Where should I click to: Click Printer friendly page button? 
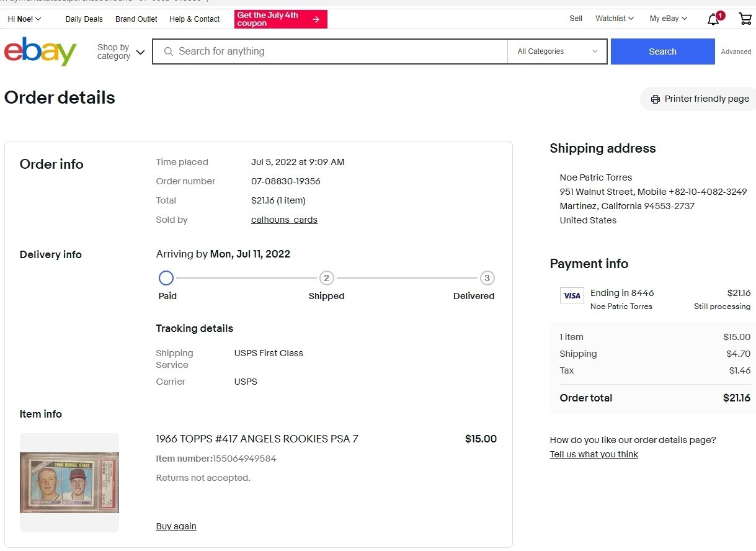click(x=699, y=99)
